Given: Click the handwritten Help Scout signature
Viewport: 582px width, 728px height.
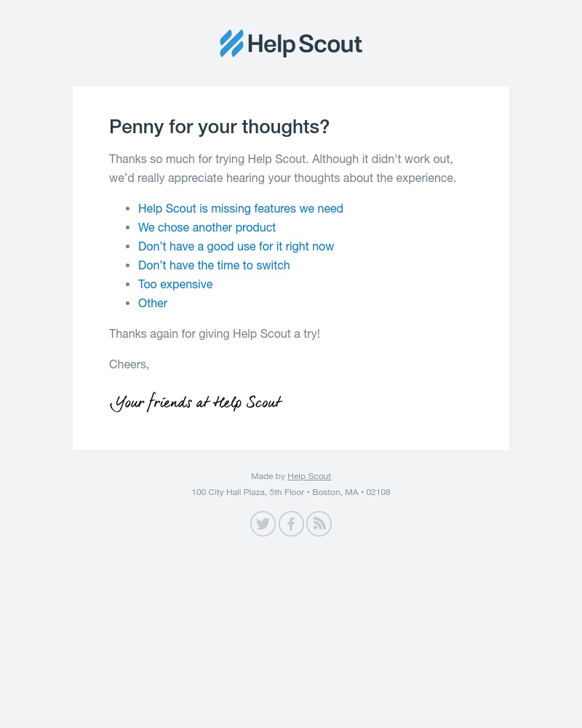Looking at the screenshot, I should pos(196,402).
